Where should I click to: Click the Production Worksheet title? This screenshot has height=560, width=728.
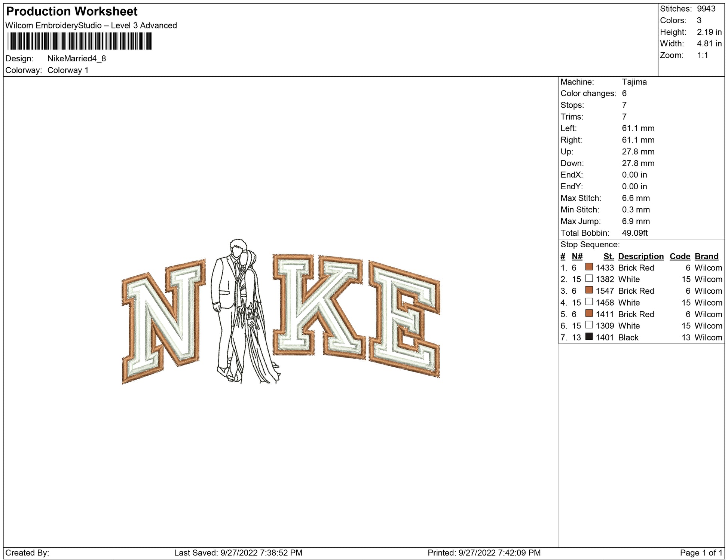pyautogui.click(x=72, y=12)
